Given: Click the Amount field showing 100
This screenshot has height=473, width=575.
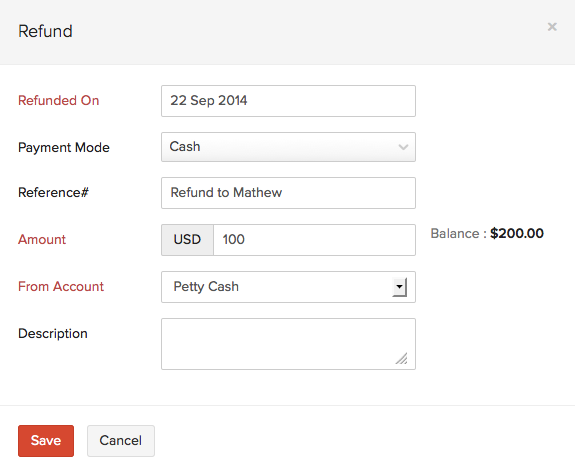Looking at the screenshot, I should [314, 240].
